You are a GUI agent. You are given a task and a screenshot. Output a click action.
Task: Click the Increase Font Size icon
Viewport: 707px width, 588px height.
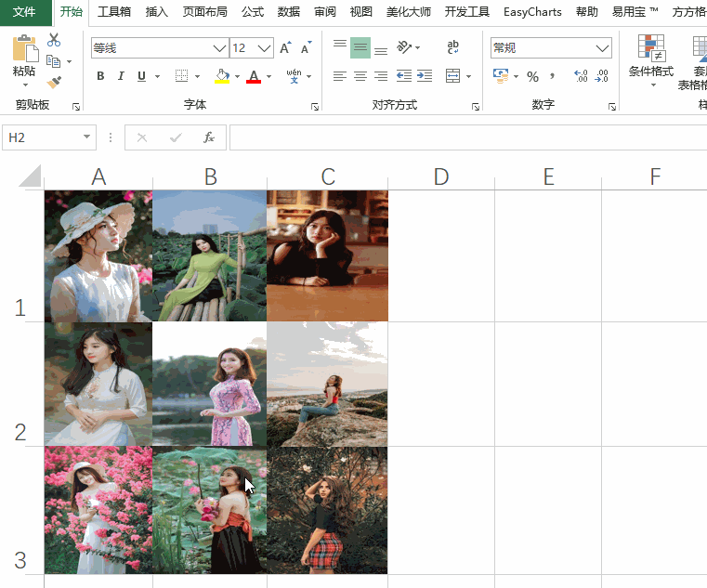pos(285,47)
